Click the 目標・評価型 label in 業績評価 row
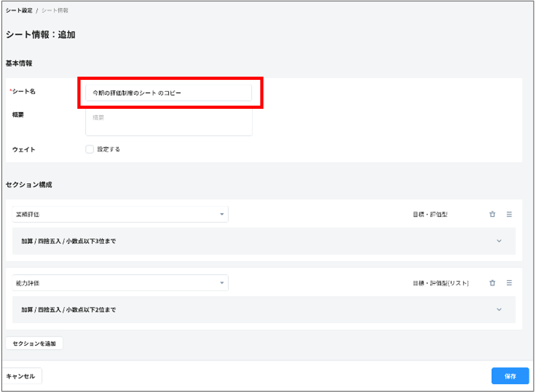Screen dimensions: 535x392 click(430, 214)
